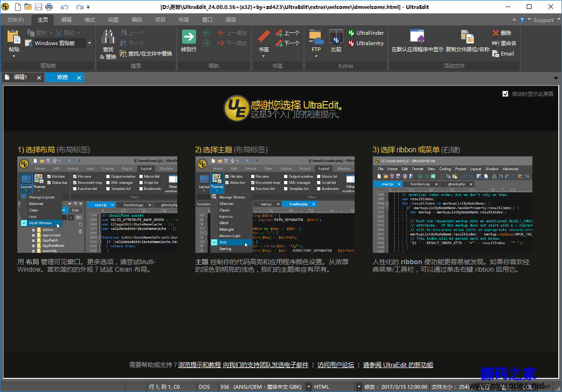The height and width of the screenshot is (392, 562).
Task: Switch to the 窗口 ribbon tab
Action: (x=207, y=20)
